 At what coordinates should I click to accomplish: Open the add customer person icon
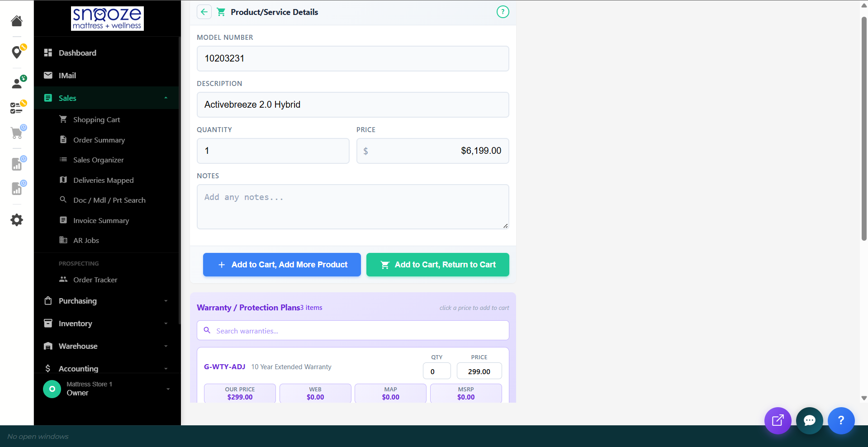[x=17, y=83]
